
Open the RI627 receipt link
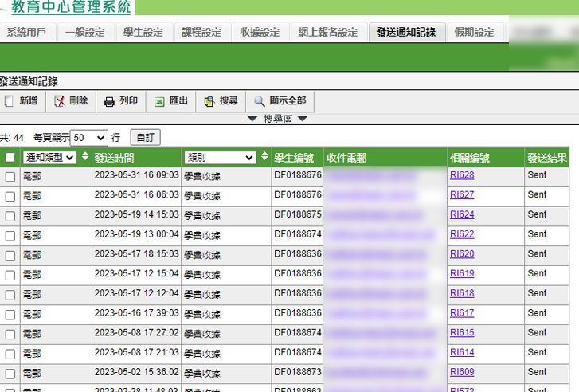[462, 194]
